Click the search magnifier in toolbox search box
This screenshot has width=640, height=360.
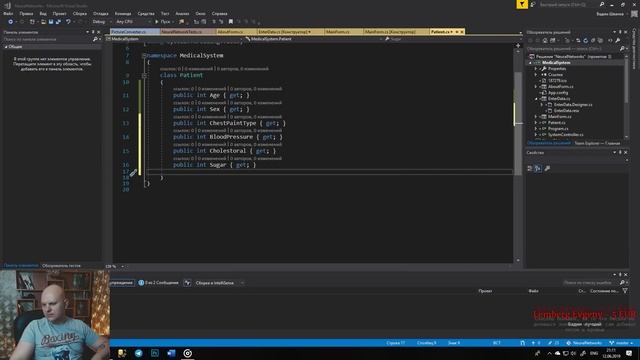95,39
